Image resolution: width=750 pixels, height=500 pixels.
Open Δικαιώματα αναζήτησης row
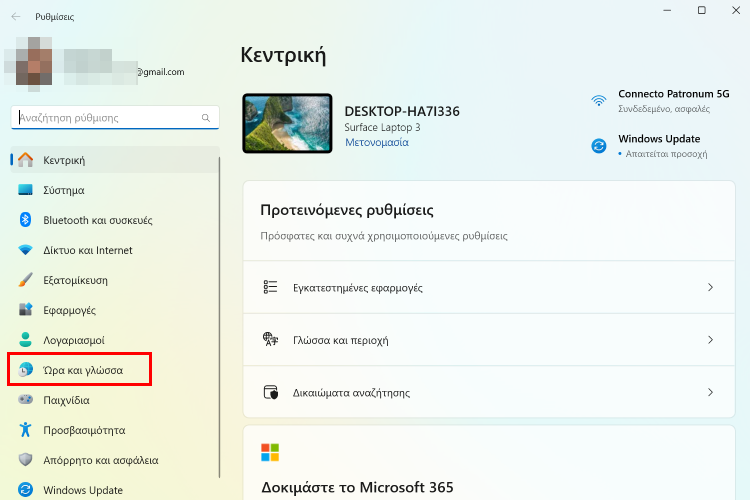(x=489, y=392)
